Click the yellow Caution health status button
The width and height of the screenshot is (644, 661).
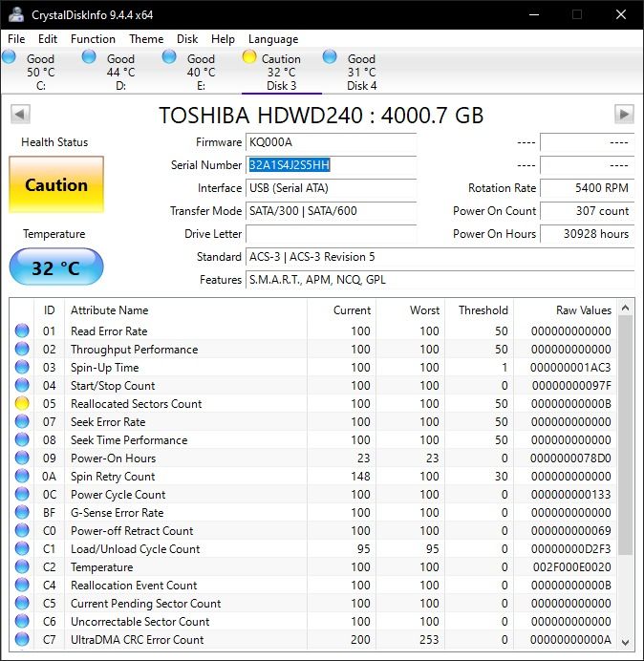56,184
